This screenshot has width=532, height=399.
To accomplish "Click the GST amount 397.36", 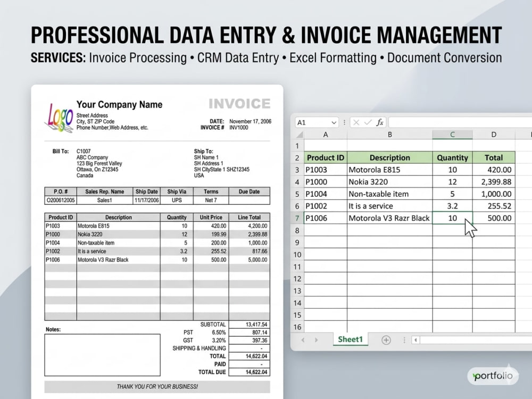I will pos(260,340).
